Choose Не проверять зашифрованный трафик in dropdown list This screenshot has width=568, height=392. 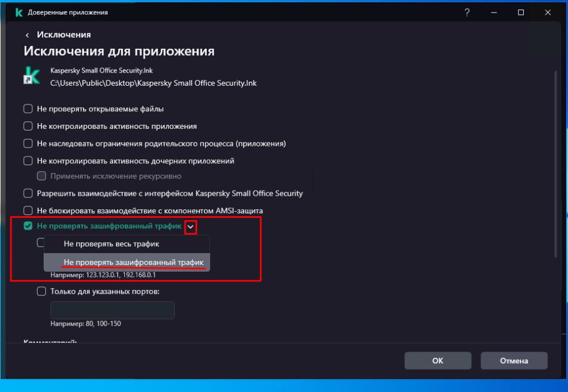point(127,262)
